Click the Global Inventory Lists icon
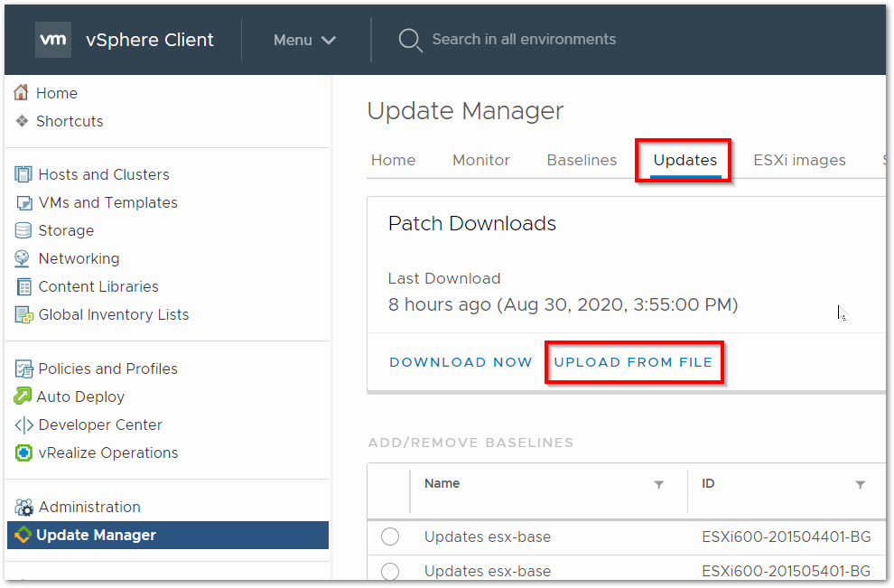Screen dimensions: 894x588 tap(24, 314)
